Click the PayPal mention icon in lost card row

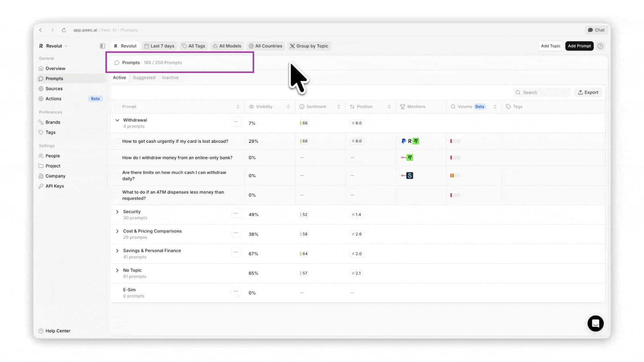tap(404, 141)
